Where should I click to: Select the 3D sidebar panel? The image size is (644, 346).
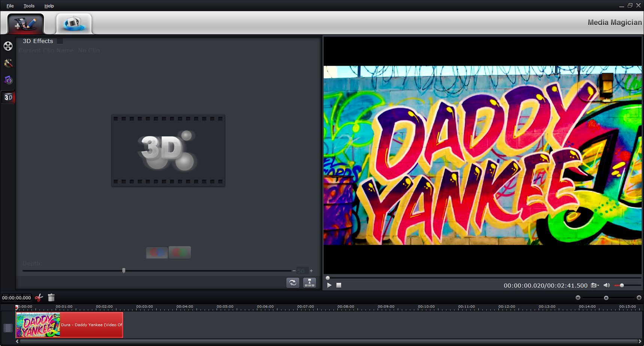click(8, 97)
